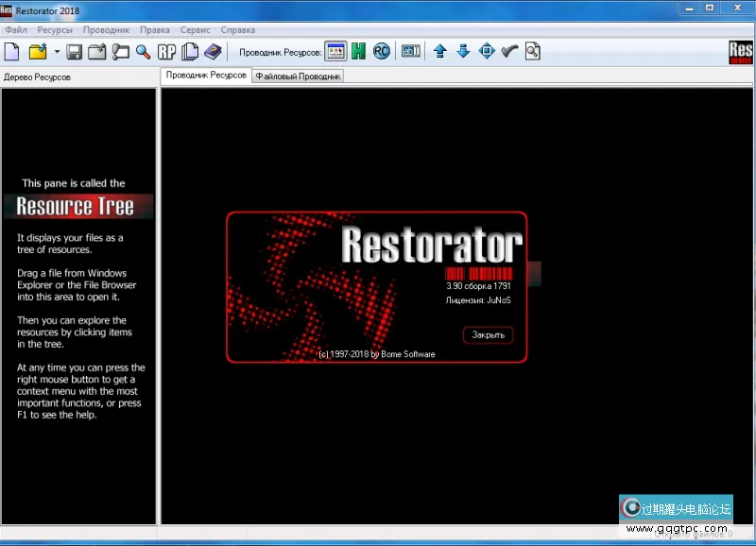The image size is (756, 546).
Task: Toggle the default view mode icon
Action: (x=335, y=51)
